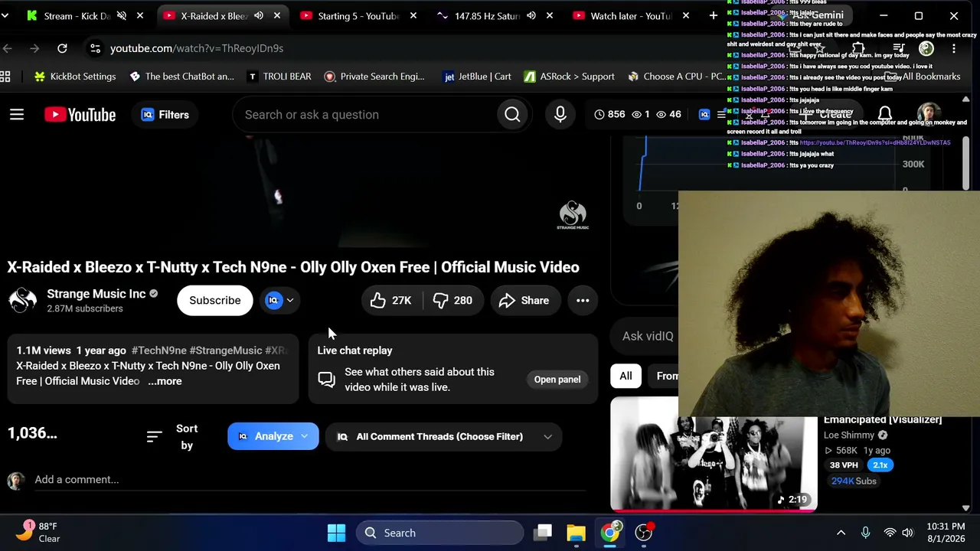Image resolution: width=980 pixels, height=551 pixels.
Task: Click the YouTube search input field
Action: pos(364,115)
